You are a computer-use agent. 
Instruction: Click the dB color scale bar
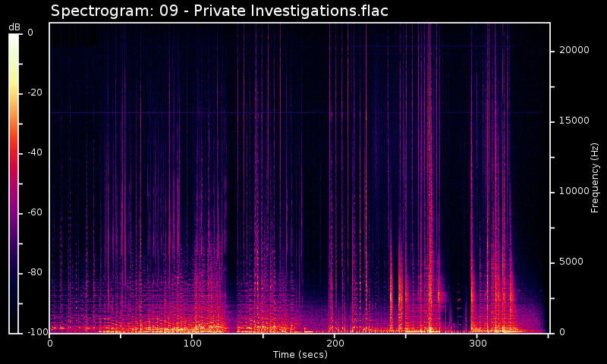pyautogui.click(x=14, y=183)
